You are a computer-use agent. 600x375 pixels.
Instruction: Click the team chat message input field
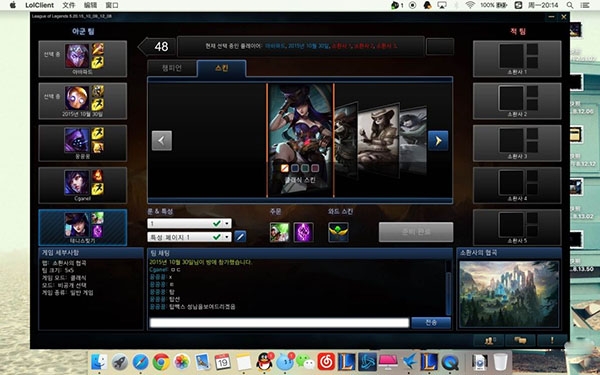point(279,323)
